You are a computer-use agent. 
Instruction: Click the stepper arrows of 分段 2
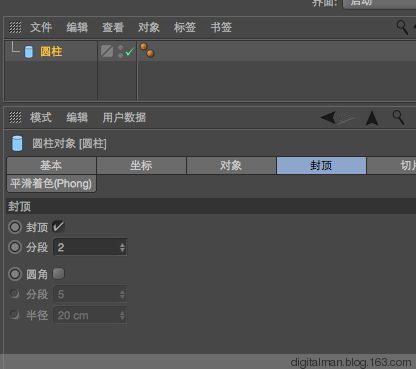point(122,247)
